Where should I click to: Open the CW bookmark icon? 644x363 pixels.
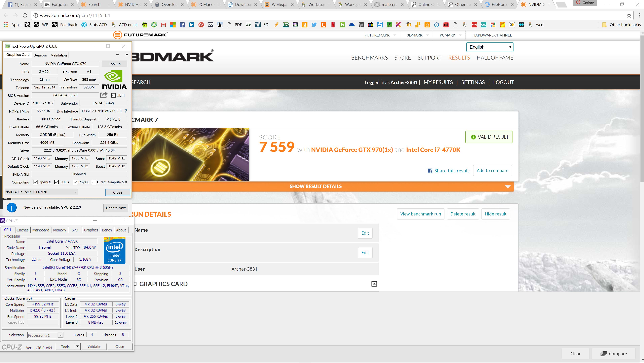click(x=484, y=25)
